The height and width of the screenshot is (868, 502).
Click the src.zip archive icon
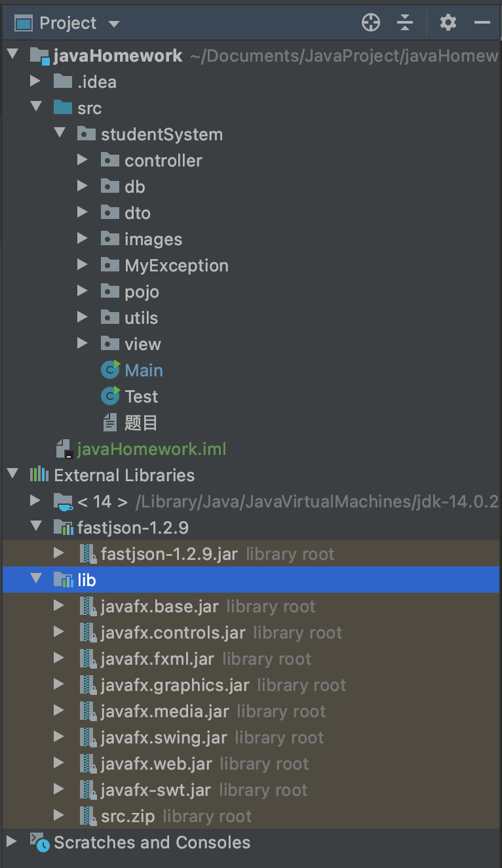coord(88,816)
